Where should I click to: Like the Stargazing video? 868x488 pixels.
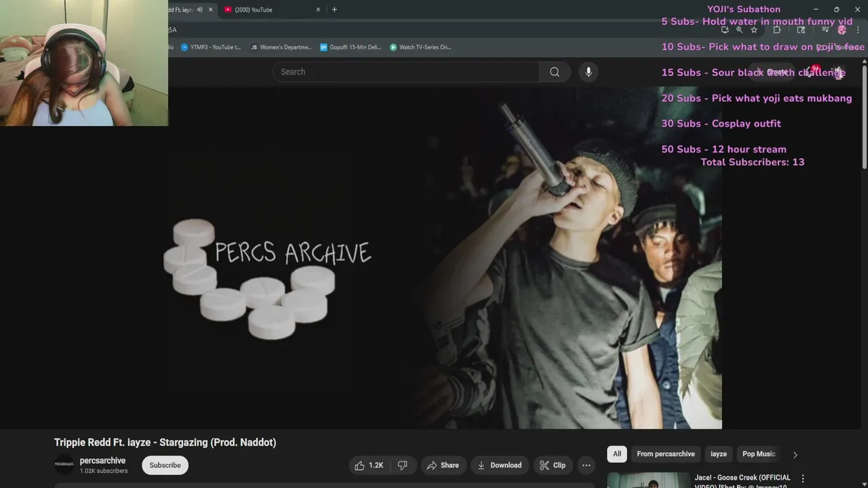click(x=370, y=465)
